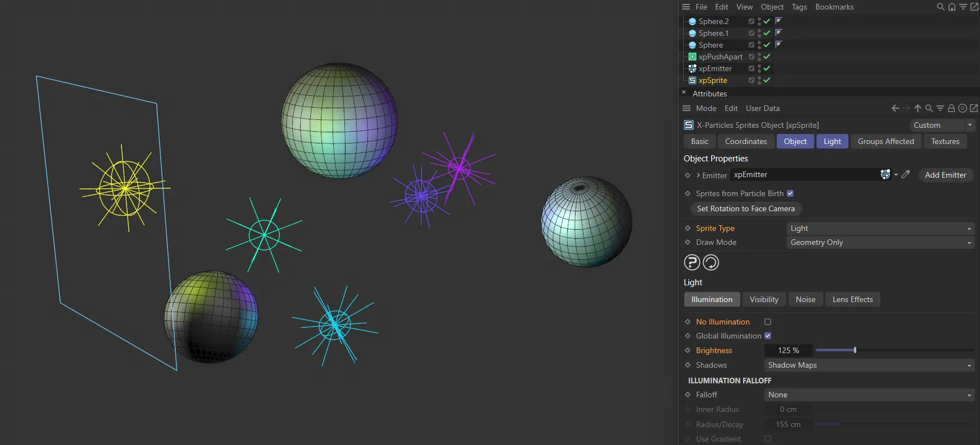Click Attributes target mode circle icon

(963, 108)
